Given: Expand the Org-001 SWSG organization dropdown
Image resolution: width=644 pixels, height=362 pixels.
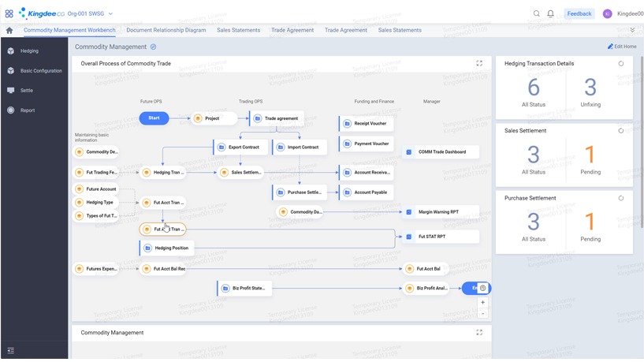Looking at the screenshot, I should pyautogui.click(x=110, y=13).
